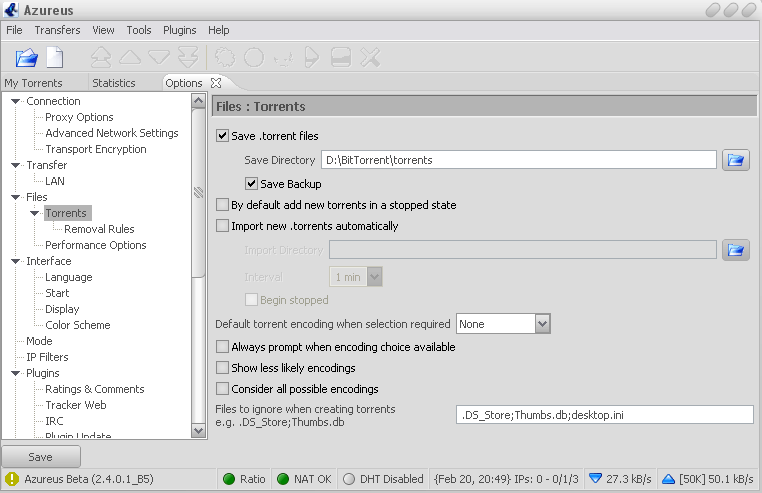Browse for the Import Directory folder
Image resolution: width=762 pixels, height=493 pixels.
tap(735, 250)
